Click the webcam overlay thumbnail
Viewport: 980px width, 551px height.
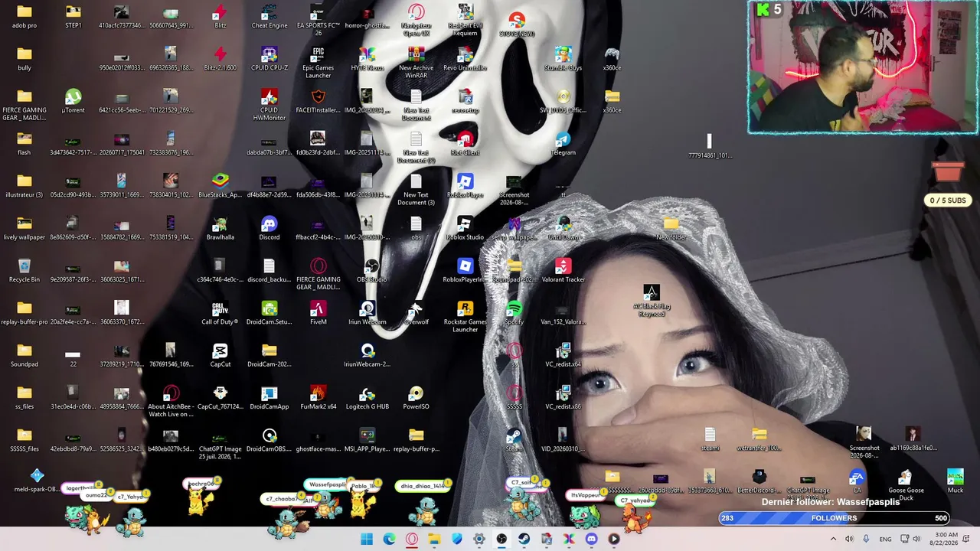[x=863, y=67]
